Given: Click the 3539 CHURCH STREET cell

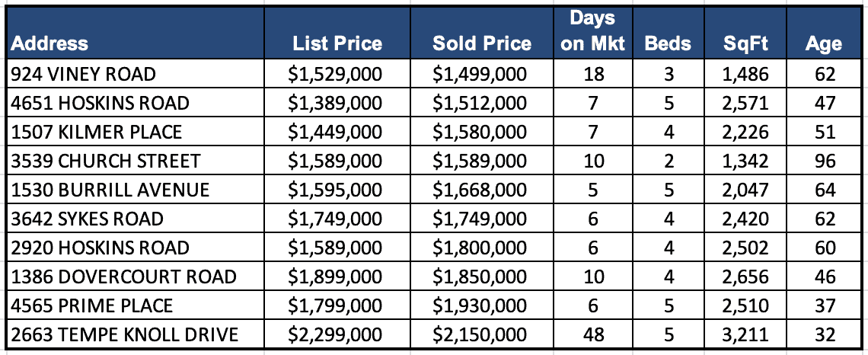Looking at the screenshot, I should pyautogui.click(x=106, y=161).
